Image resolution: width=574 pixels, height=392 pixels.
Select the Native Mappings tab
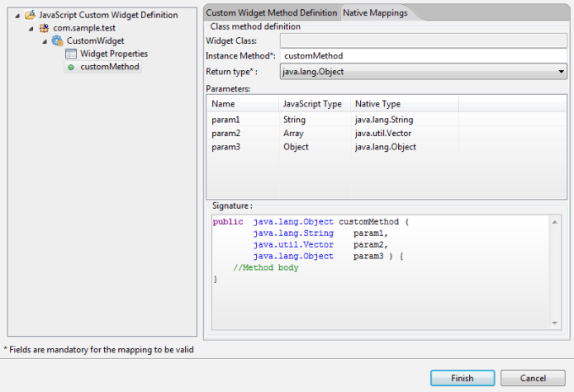[x=373, y=13]
